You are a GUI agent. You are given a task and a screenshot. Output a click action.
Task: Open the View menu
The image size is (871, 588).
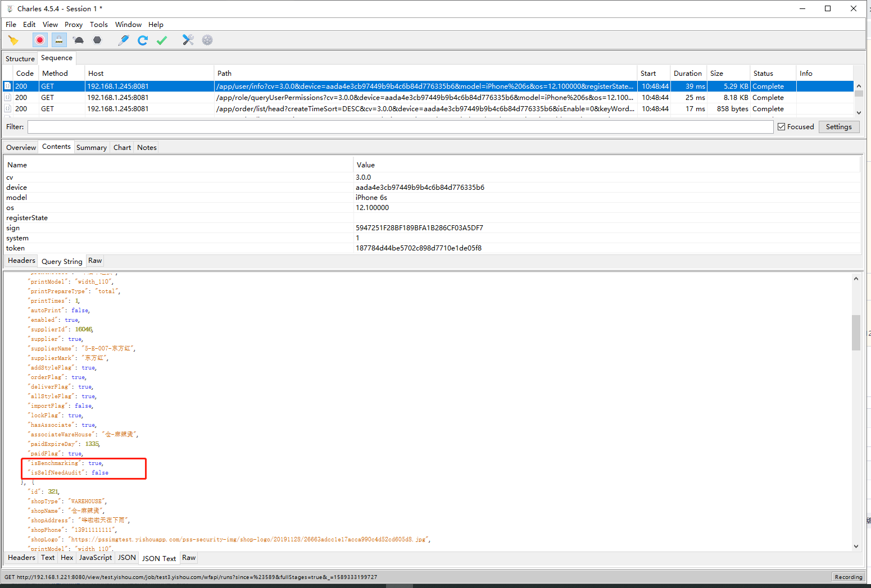point(50,24)
